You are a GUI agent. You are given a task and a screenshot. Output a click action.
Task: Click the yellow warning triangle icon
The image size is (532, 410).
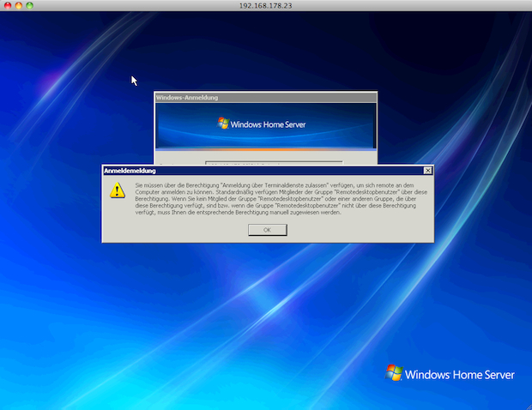click(118, 190)
